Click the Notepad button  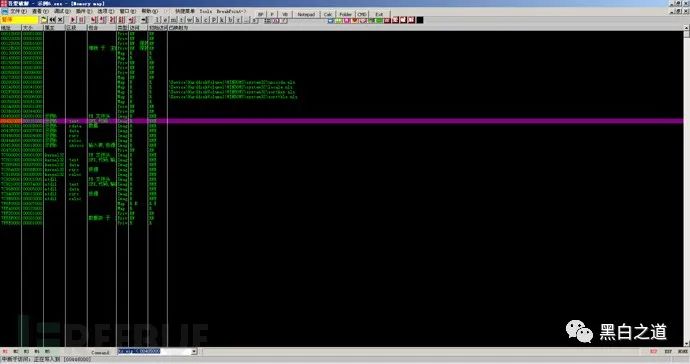tap(306, 14)
